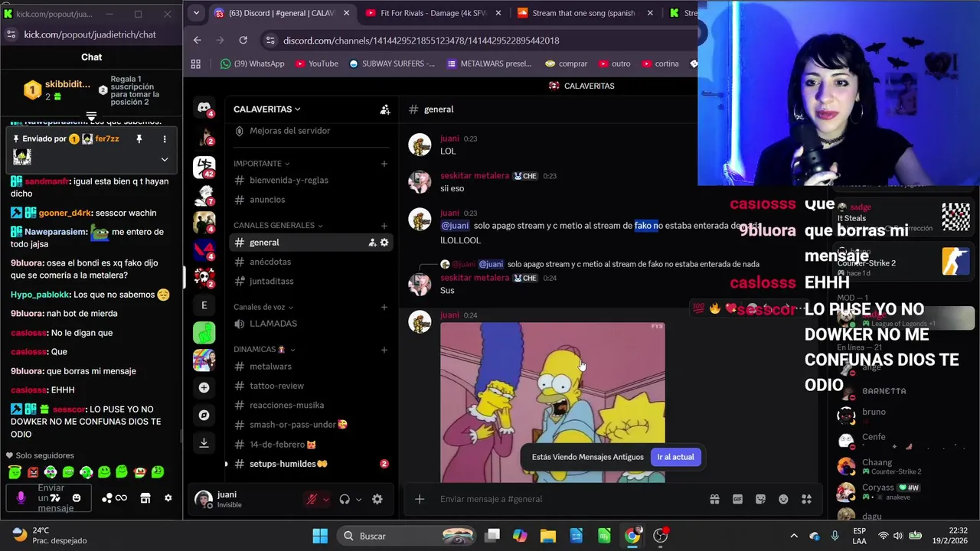This screenshot has width=980, height=551.
Task: Click pin icon on pinned Kick message
Action: point(139,139)
